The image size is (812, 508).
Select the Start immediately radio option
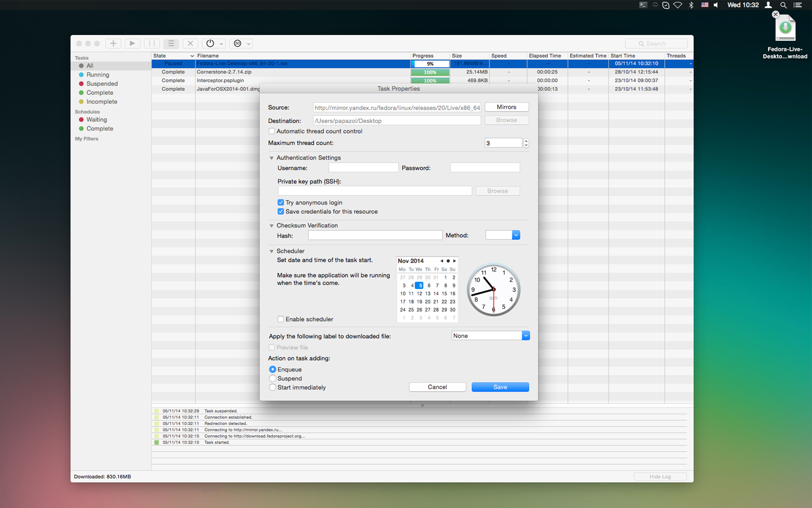(x=272, y=387)
